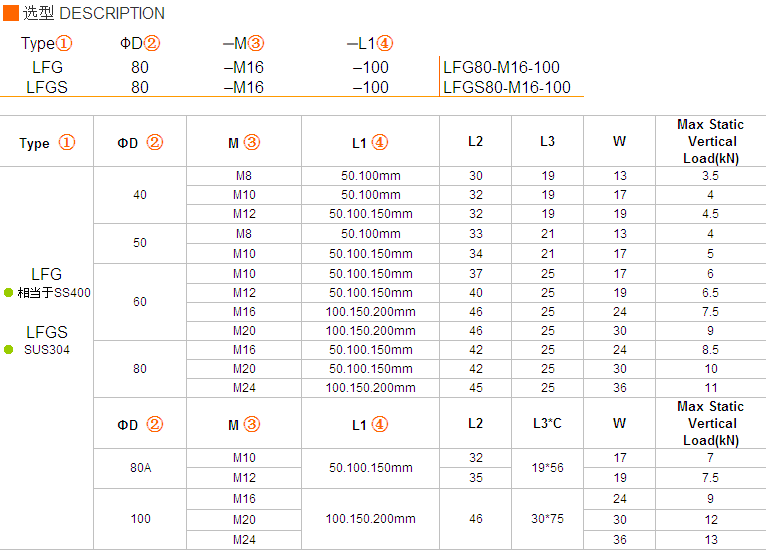Screen dimensions: 771x553
Task: Click circled number 4 in first L1 header
Action: tap(380, 143)
